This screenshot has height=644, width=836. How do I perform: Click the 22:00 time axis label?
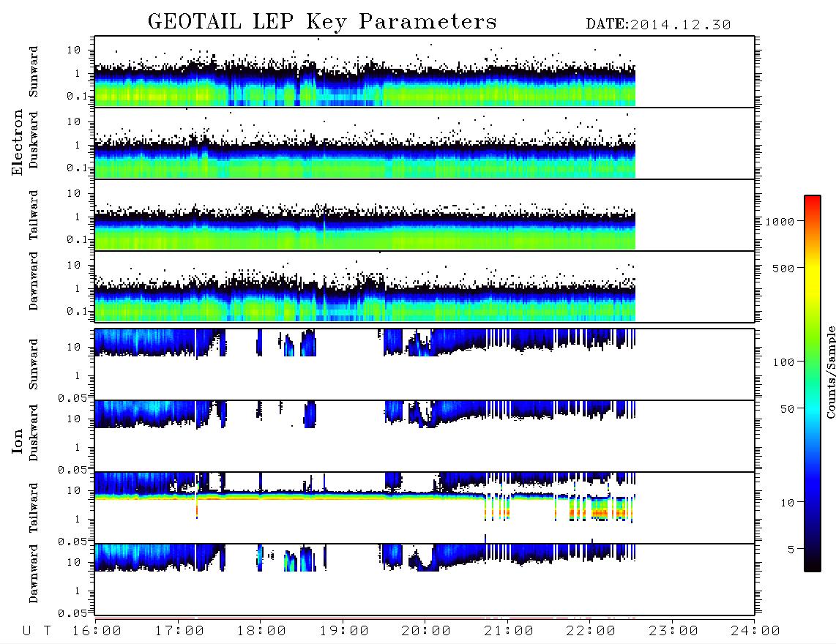point(591,632)
